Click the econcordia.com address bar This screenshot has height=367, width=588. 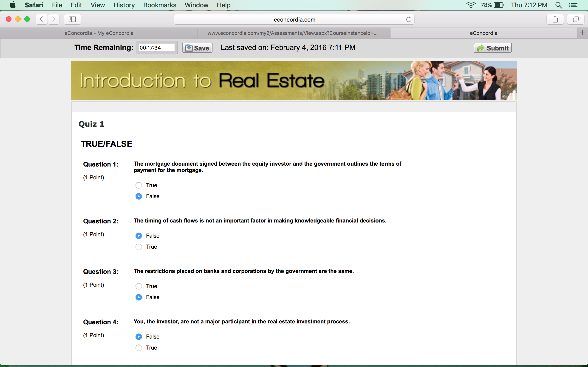coord(294,19)
